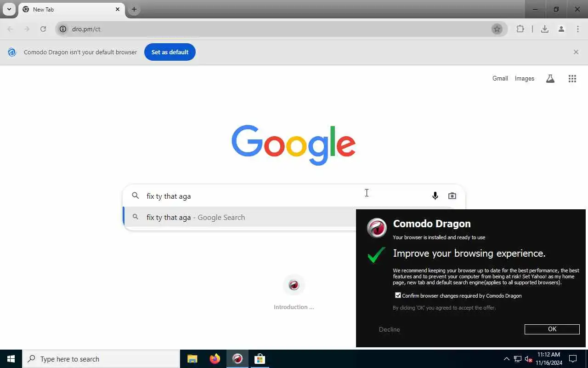
Task: Show hidden system tray icons
Action: point(506,359)
